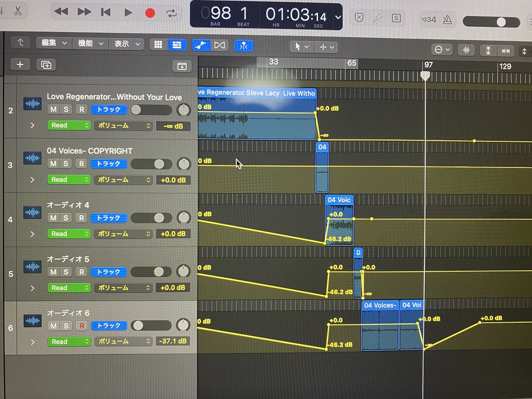Toggle the global solo S button
This screenshot has width=532, height=399.
(x=396, y=18)
